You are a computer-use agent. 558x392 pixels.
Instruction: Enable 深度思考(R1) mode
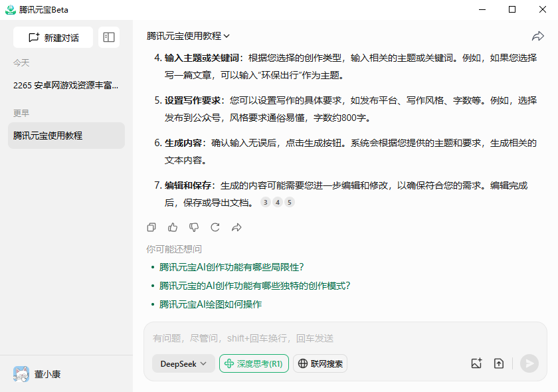(254, 363)
